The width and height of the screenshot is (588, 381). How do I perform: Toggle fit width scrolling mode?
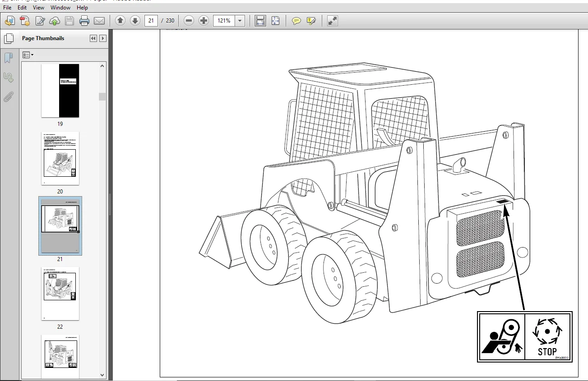coord(260,21)
